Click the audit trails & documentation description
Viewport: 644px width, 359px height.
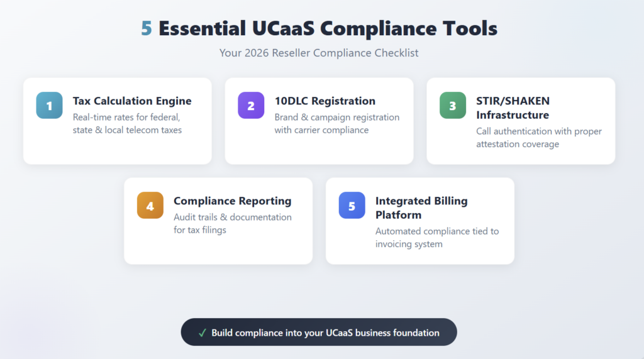tap(232, 223)
